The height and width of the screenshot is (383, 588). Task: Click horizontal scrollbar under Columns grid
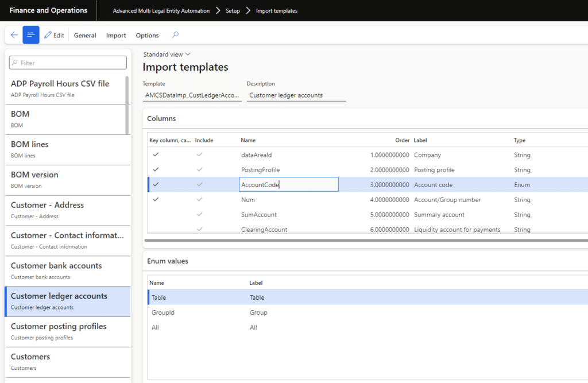(366, 241)
